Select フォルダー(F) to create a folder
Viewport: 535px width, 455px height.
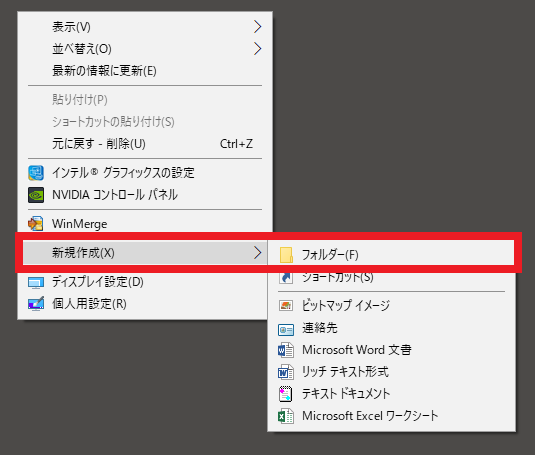[x=391, y=255]
